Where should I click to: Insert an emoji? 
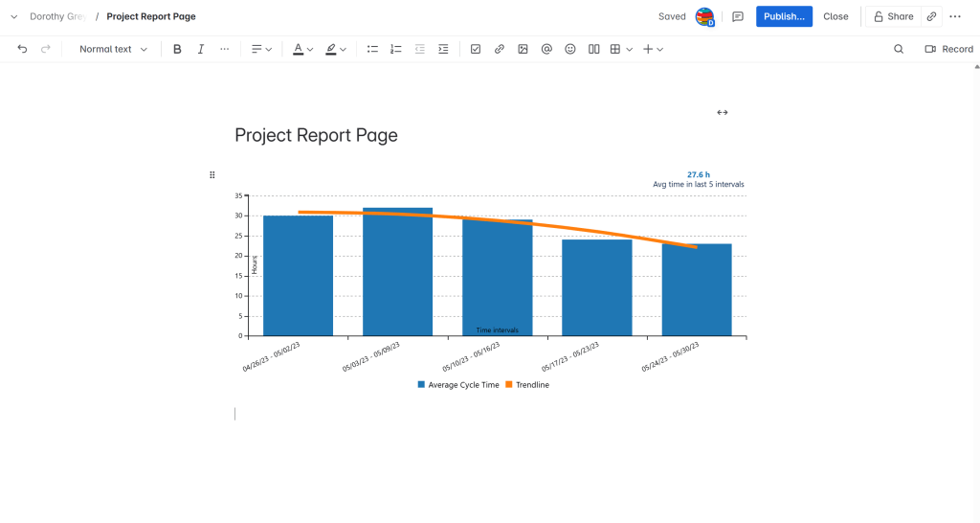point(570,49)
